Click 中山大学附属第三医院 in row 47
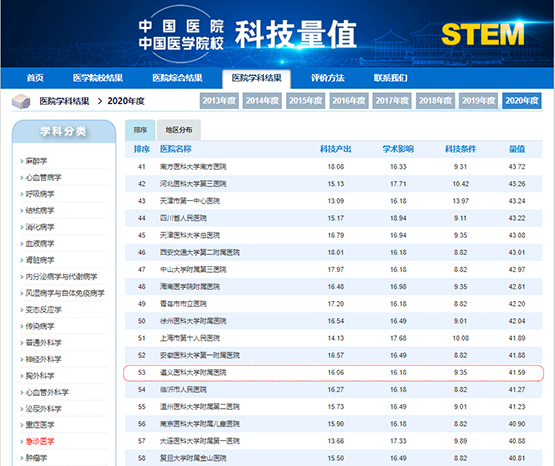555x466 pixels. coord(193,270)
